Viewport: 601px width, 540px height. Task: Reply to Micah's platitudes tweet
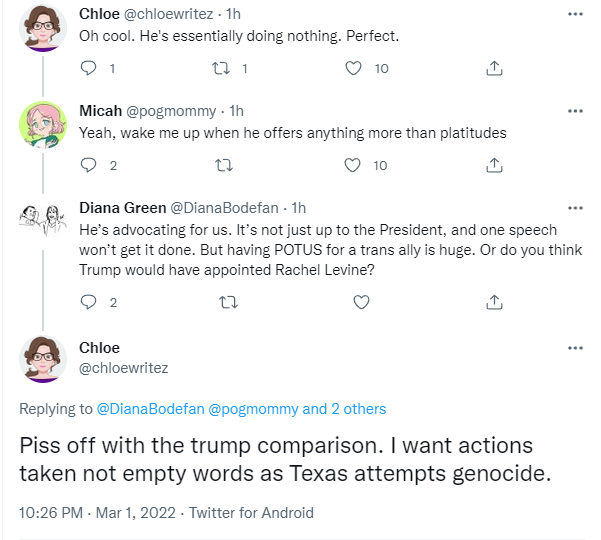click(x=88, y=165)
